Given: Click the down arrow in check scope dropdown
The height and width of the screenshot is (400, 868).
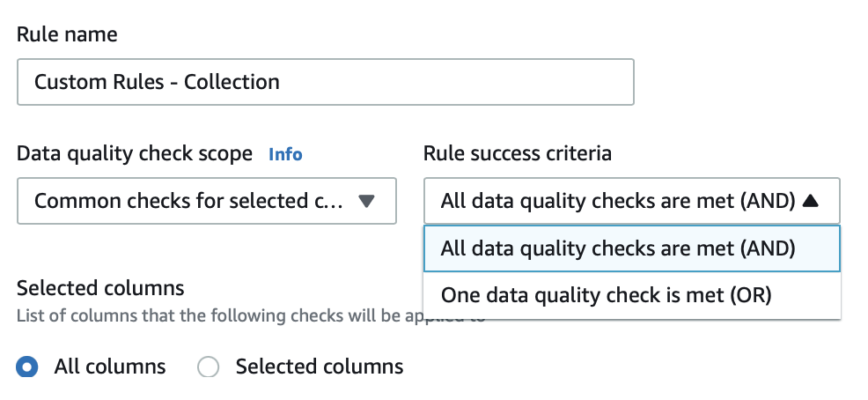Looking at the screenshot, I should click(x=367, y=201).
